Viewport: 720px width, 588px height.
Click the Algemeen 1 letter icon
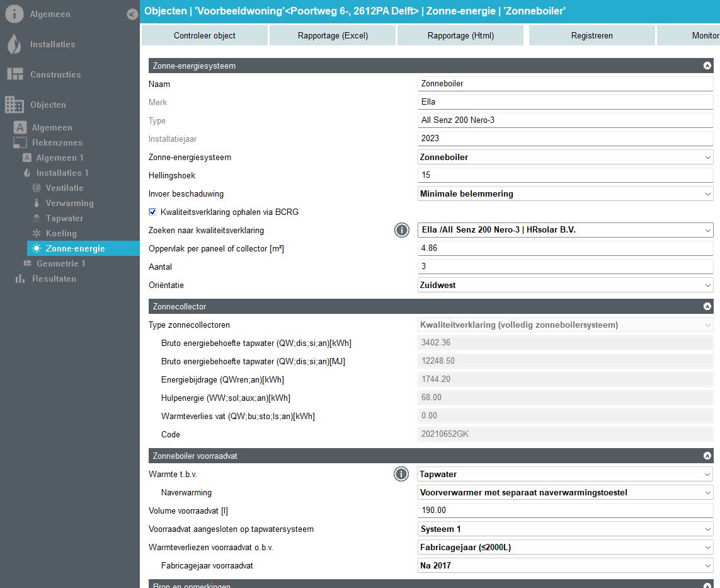pos(27,158)
